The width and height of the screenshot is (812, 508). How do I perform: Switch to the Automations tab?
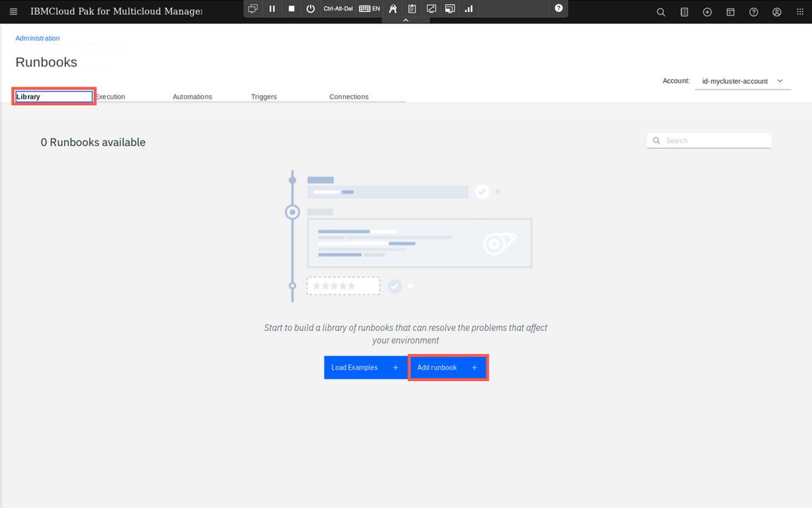pos(210,97)
